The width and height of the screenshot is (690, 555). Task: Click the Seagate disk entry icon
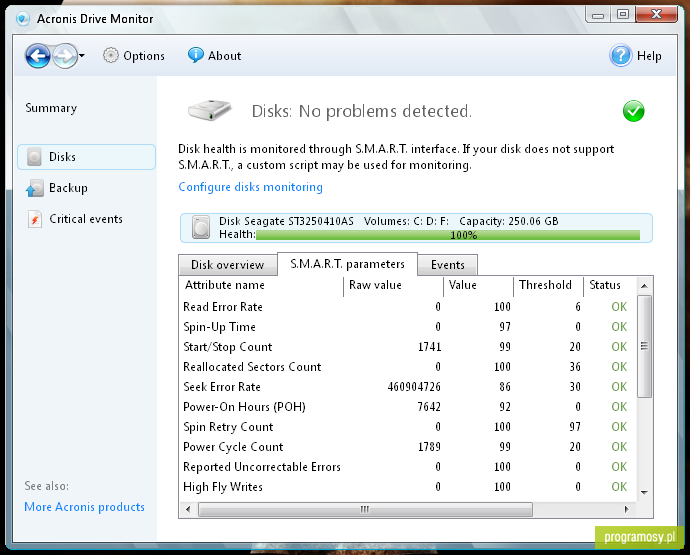click(201, 228)
